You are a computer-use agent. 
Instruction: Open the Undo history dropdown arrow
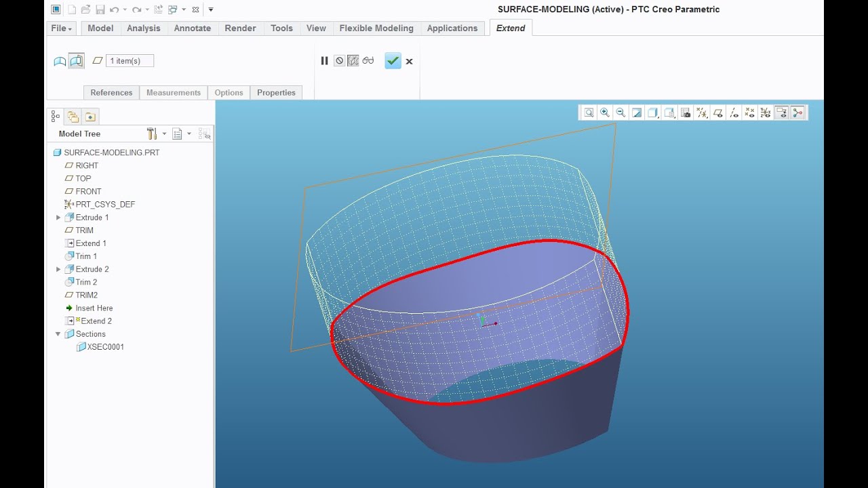125,9
